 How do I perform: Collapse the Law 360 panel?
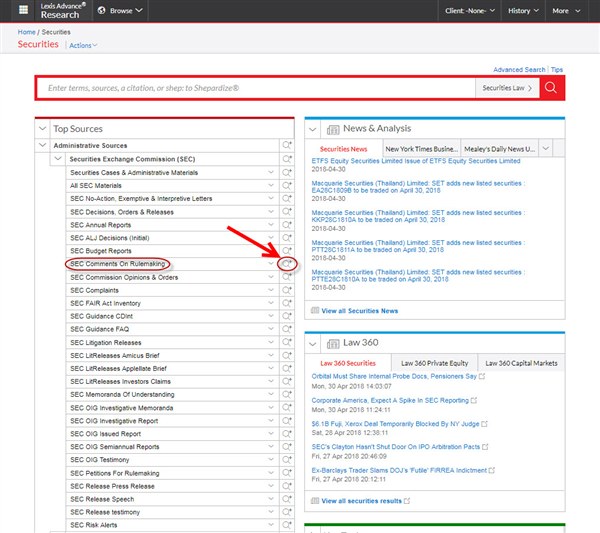pos(313,344)
